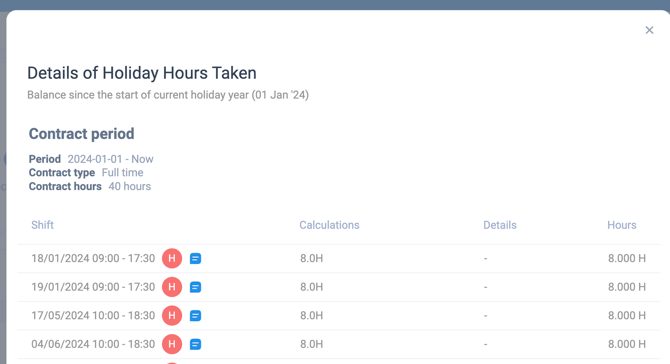Open the blue note icon for 19/01/2024 shift

click(195, 287)
